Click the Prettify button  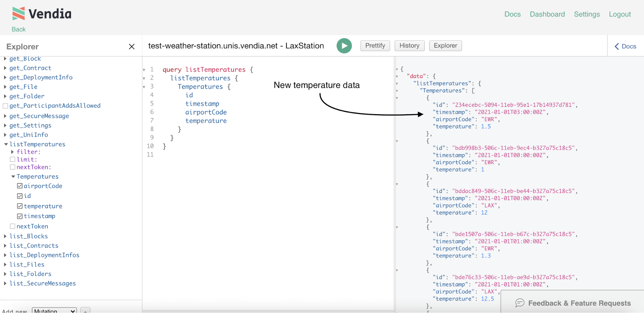(375, 46)
